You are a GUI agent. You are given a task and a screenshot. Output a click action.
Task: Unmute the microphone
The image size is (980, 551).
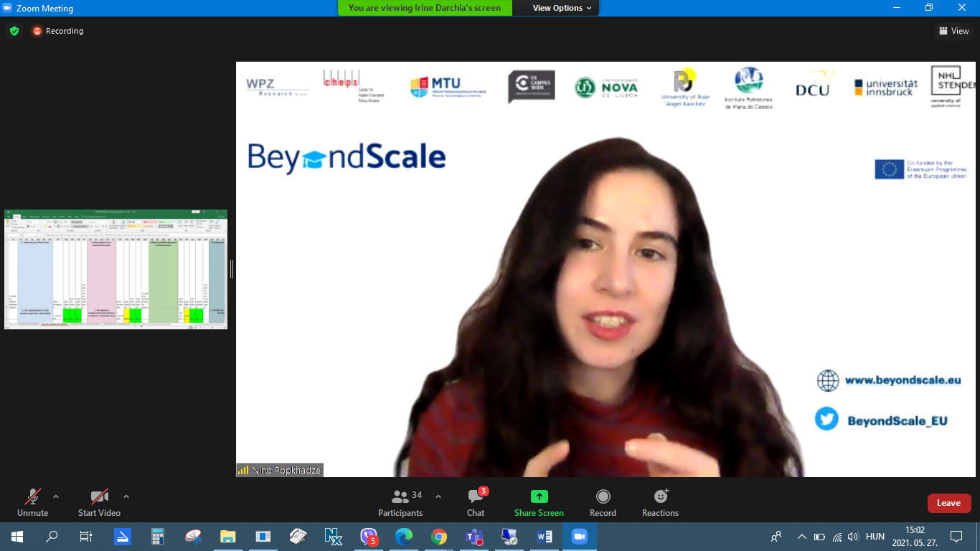tap(33, 502)
